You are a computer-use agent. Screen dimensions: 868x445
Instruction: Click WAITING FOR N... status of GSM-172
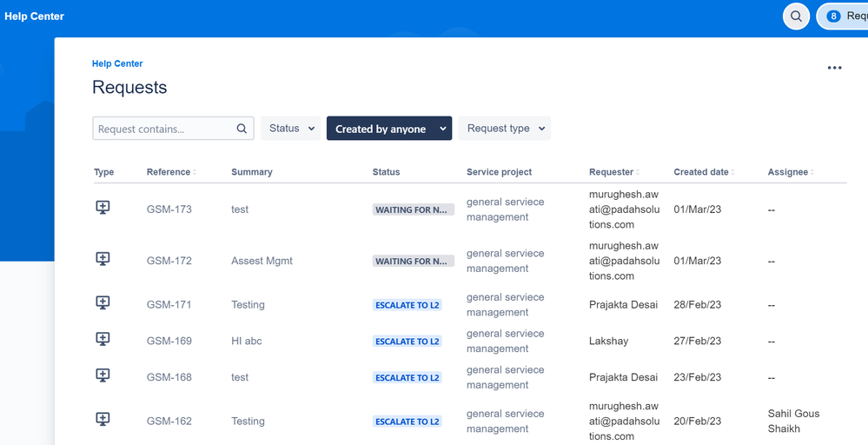(414, 261)
